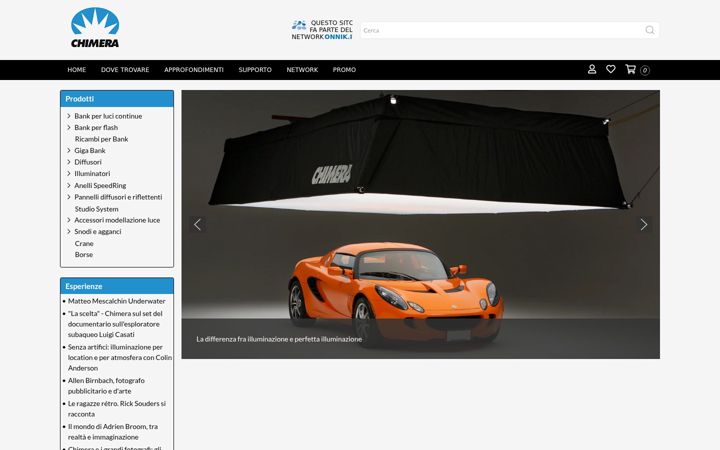The width and height of the screenshot is (720, 450).
Task: Open the Giga Bank link
Action: click(x=90, y=151)
